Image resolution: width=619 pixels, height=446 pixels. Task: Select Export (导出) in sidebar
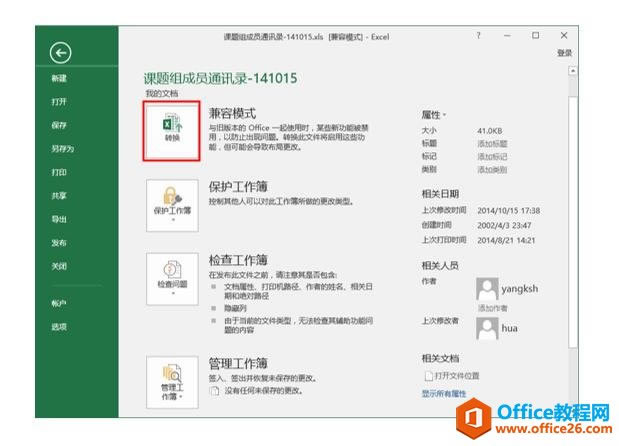59,219
